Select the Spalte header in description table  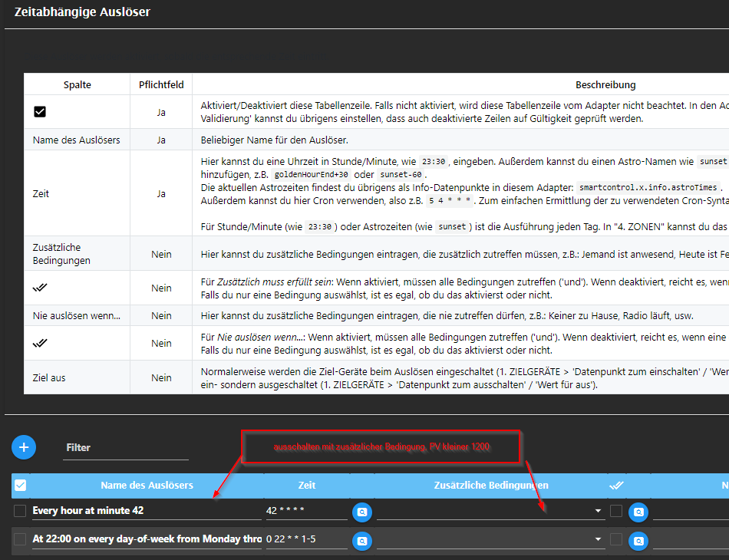78,84
